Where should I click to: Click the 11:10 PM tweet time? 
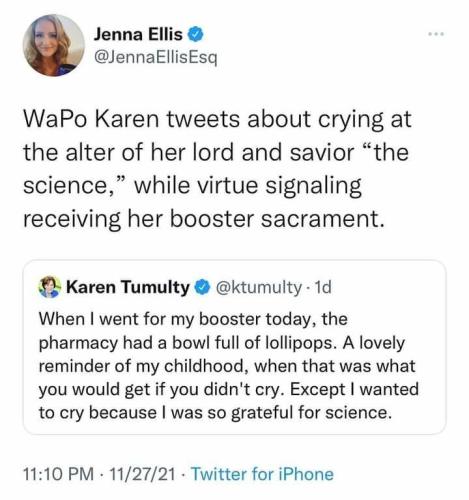click(58, 474)
